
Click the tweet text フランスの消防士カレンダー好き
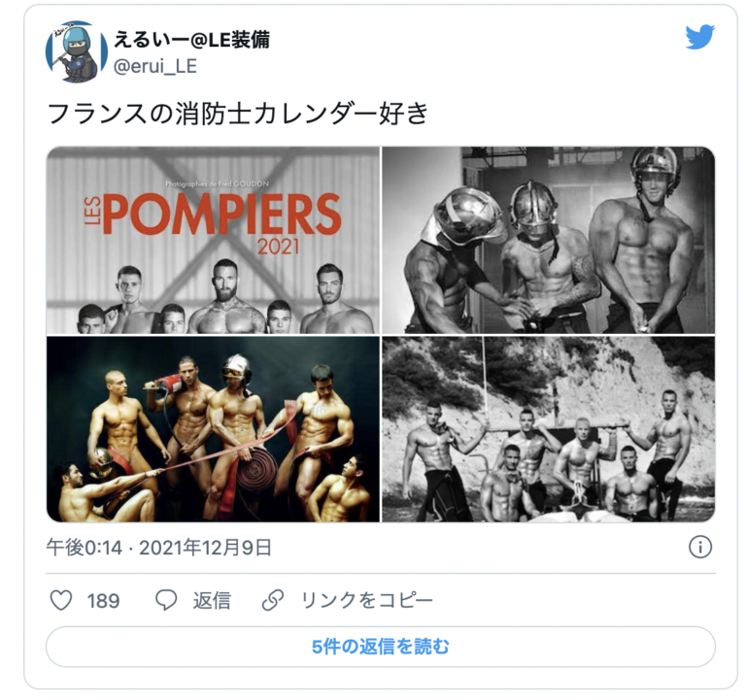(x=238, y=114)
